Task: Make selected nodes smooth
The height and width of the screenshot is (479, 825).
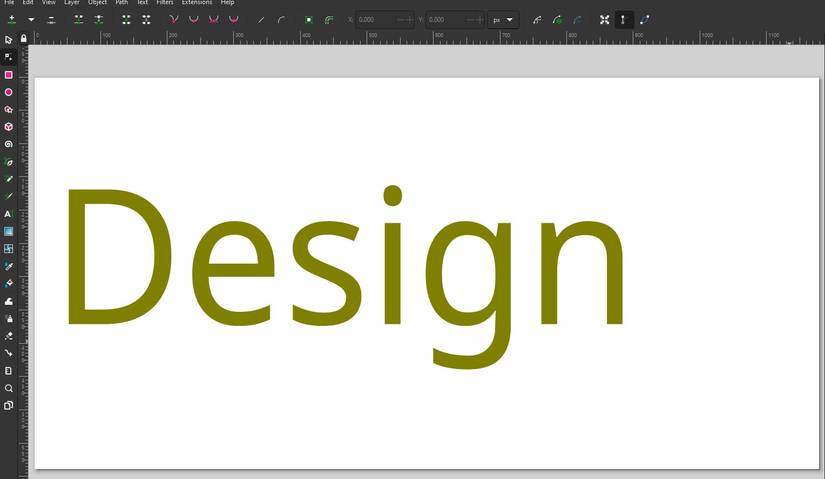Action: point(194,19)
